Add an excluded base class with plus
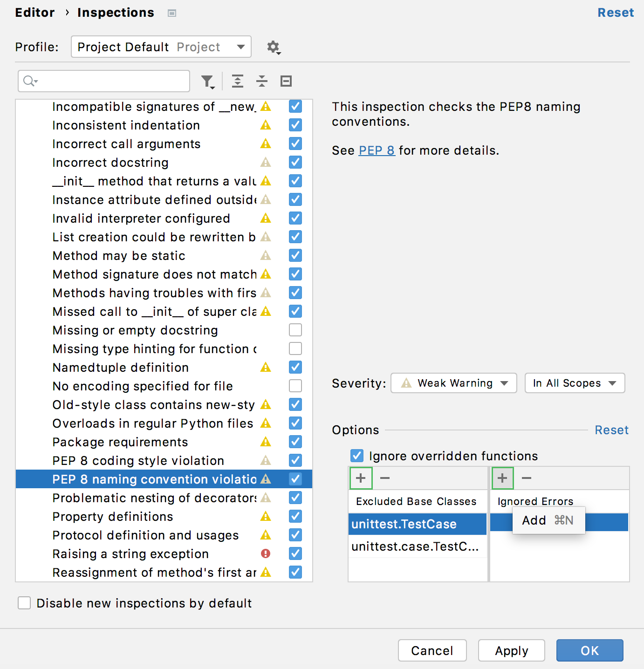644x669 pixels. pos(361,478)
